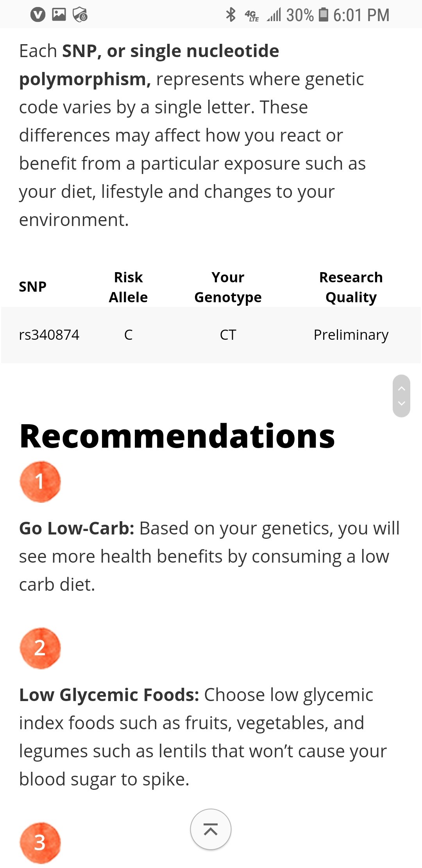Image resolution: width=422 pixels, height=868 pixels.
Task: Tap the orange number 3 badge
Action: coord(40,843)
